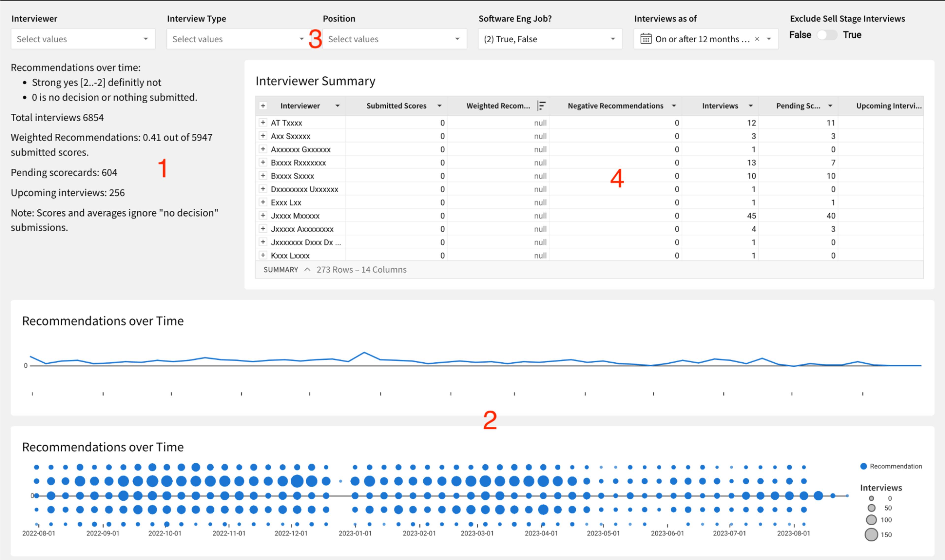Screen dimensions: 945x560
Task: Open Pending Sc... column menu arrow
Action: [x=830, y=106]
